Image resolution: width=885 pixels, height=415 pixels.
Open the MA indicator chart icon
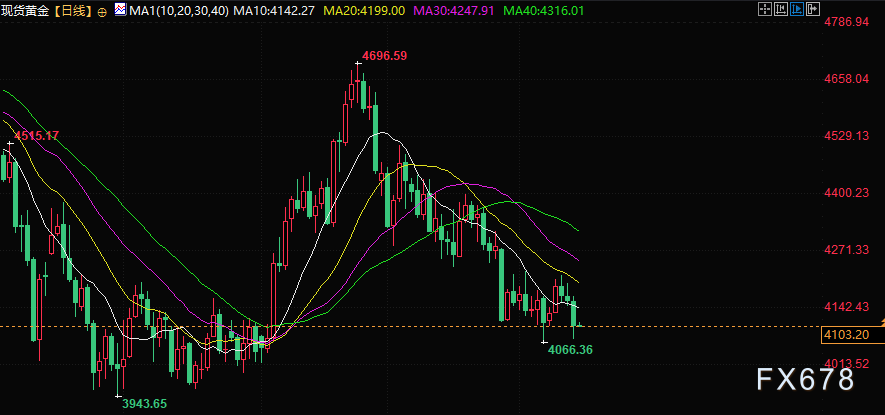(120, 10)
